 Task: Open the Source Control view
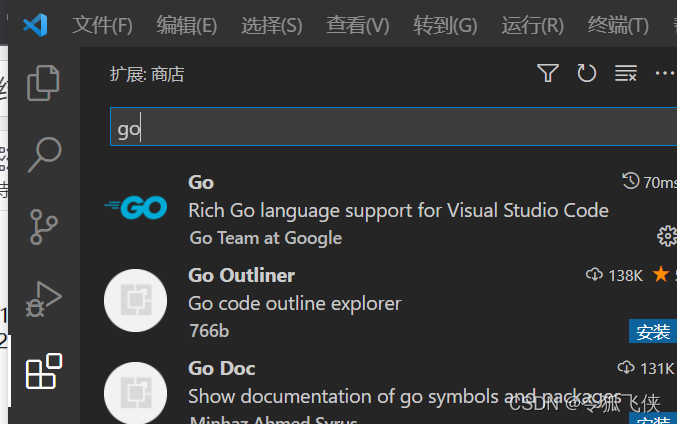click(44, 227)
